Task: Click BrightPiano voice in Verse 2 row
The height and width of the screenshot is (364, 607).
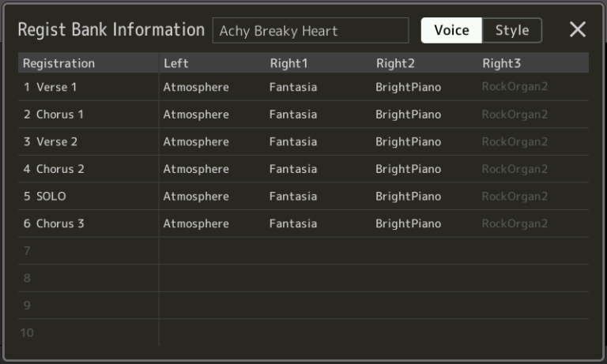Action: 408,142
